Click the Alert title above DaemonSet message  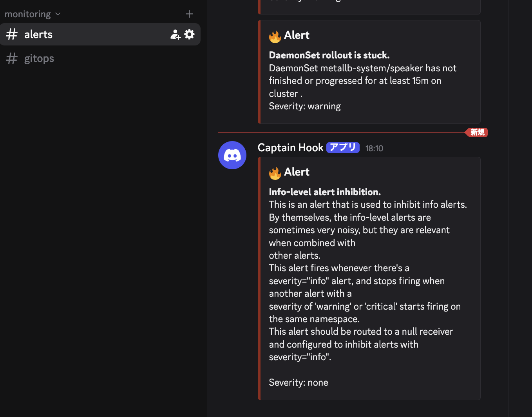click(x=297, y=35)
